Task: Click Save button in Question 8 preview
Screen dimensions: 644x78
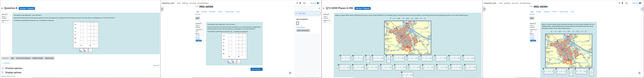Action: click(12, 58)
